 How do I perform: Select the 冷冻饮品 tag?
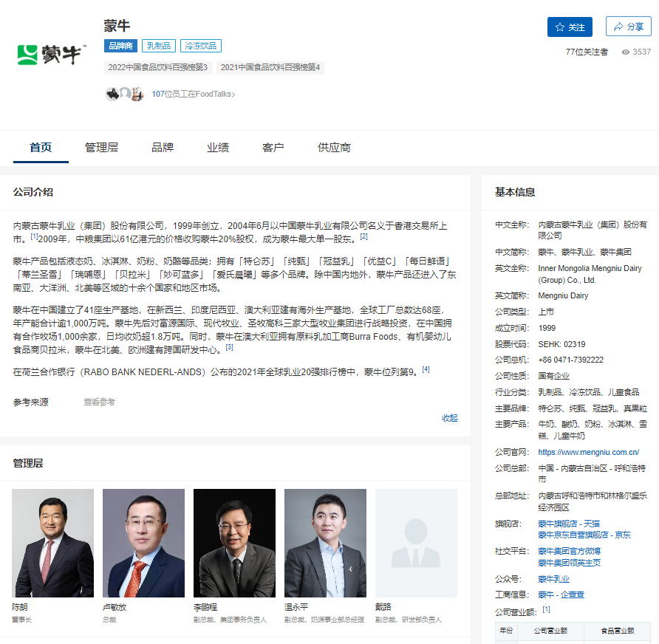(x=200, y=46)
